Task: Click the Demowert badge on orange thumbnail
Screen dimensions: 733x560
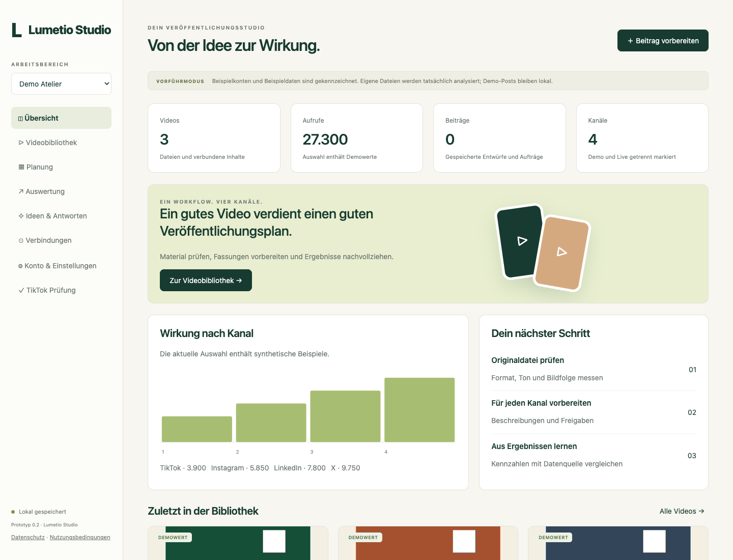Action: coord(363,538)
